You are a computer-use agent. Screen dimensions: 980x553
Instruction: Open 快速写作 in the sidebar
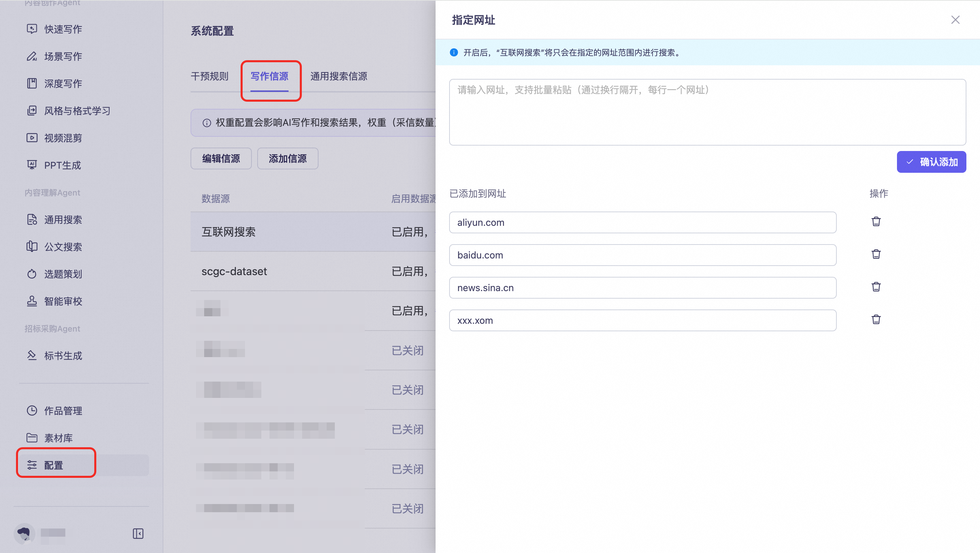click(63, 29)
